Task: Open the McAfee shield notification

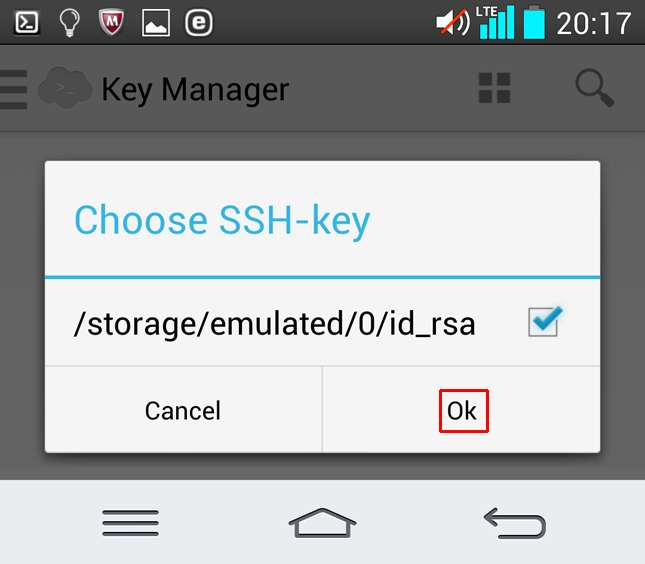Action: (112, 22)
